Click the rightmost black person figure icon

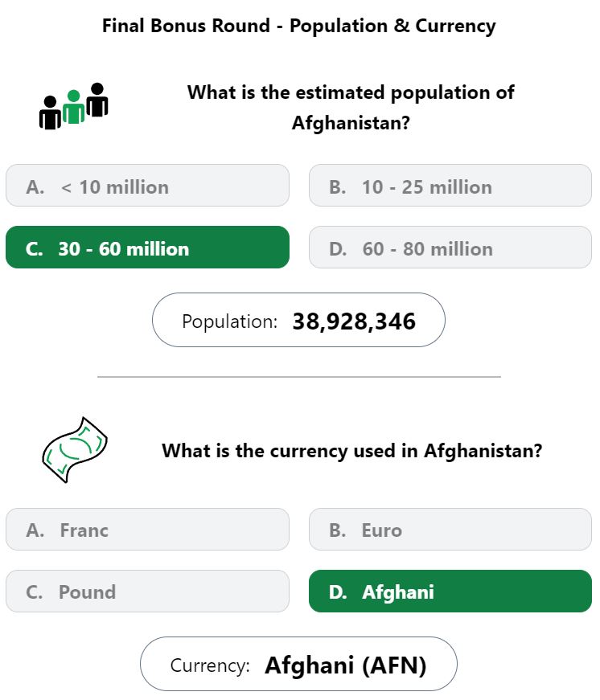click(97, 100)
